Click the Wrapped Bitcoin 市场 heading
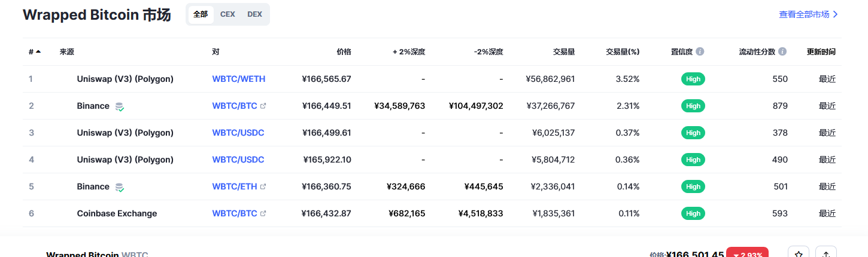 97,15
